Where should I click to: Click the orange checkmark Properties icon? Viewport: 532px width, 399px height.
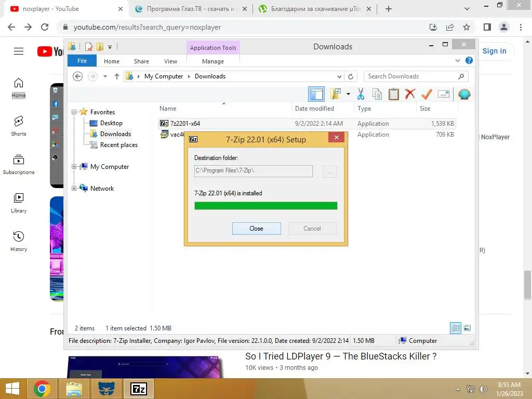click(427, 94)
